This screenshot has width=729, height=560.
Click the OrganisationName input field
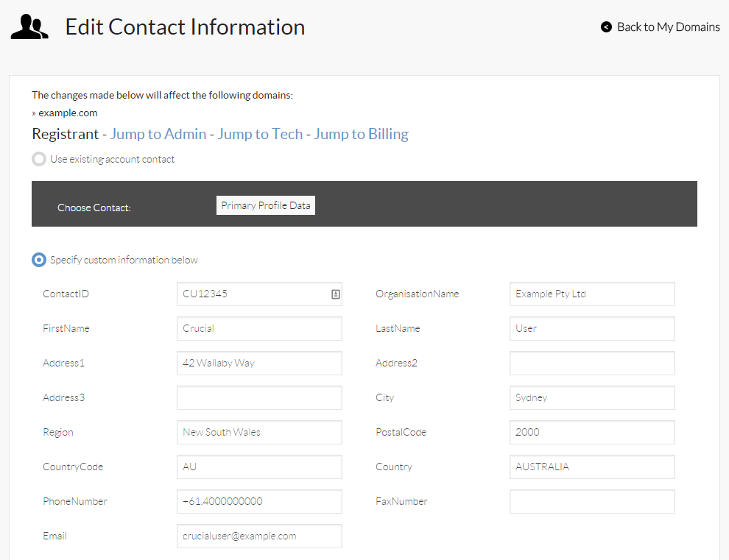tap(592, 294)
